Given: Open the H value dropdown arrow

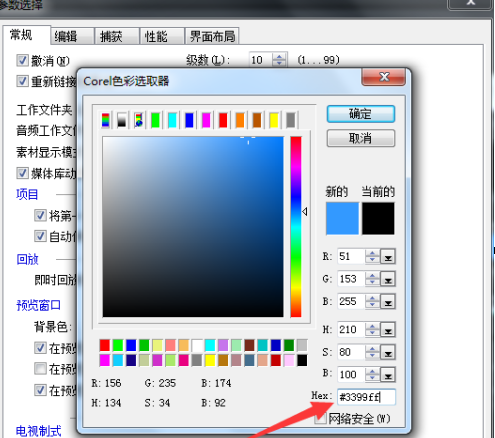Looking at the screenshot, I should (x=388, y=330).
